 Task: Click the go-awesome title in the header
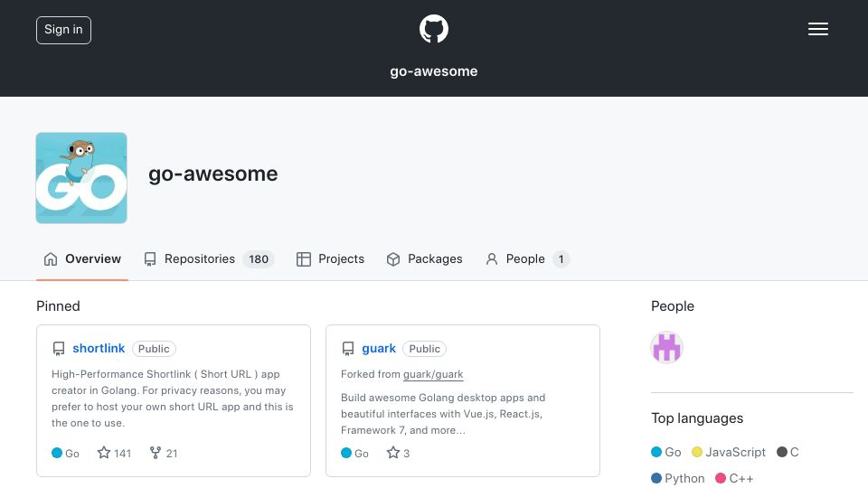(433, 71)
